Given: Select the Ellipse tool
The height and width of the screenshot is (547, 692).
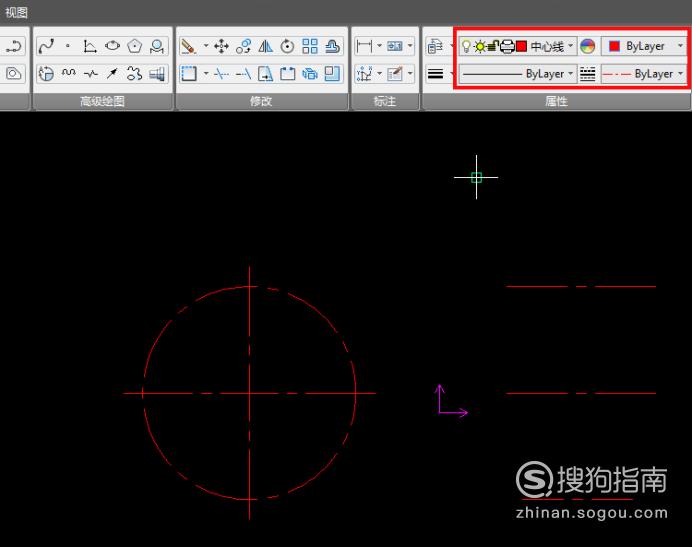Looking at the screenshot, I should (113, 46).
